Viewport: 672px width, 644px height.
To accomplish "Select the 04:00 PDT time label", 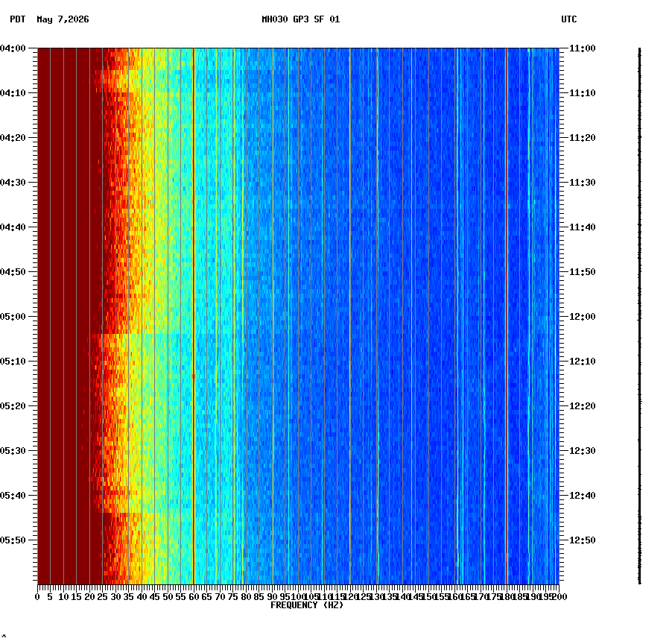I will (x=13, y=48).
